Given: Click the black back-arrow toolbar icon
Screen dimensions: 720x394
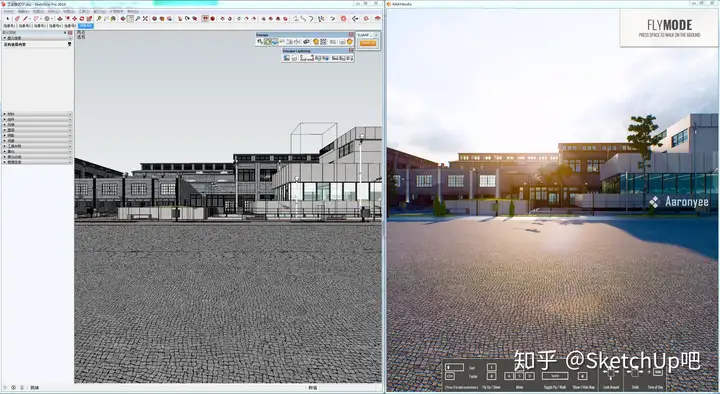Looking at the screenshot, I should pyautogui.click(x=355, y=18).
